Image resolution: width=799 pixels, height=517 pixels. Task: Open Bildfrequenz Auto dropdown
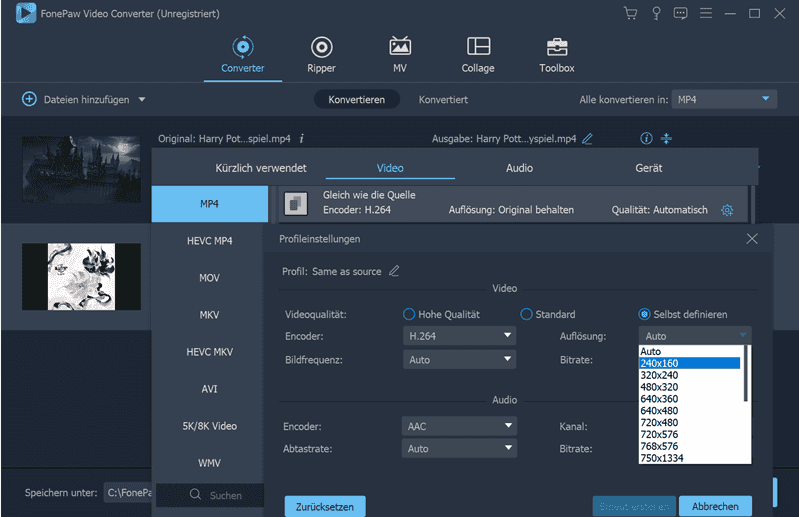point(459,360)
